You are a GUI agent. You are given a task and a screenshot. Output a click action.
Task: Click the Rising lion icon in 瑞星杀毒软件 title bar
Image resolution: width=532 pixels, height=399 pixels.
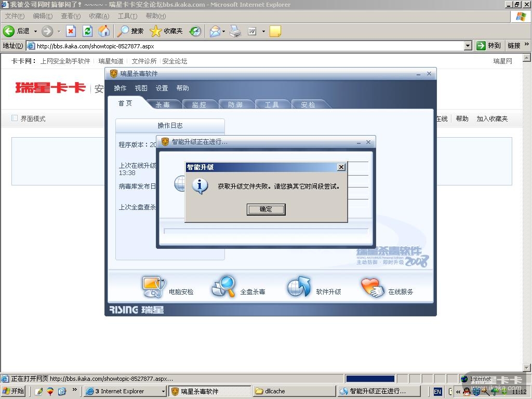pos(114,74)
